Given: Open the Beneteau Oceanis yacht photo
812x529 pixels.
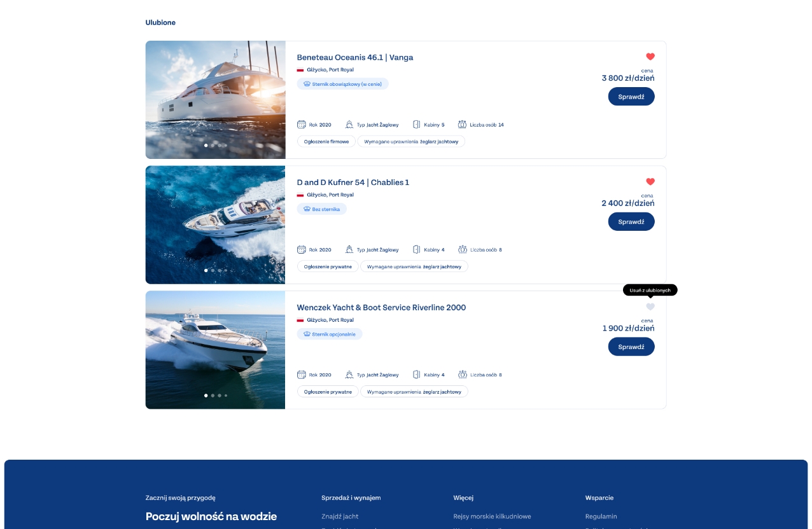Looking at the screenshot, I should (215, 100).
